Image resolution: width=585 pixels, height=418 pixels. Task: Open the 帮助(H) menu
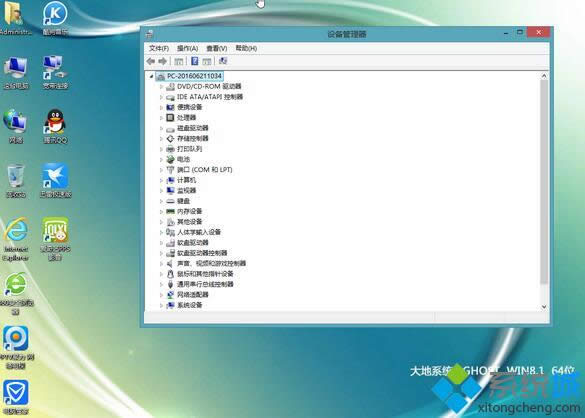pyautogui.click(x=246, y=48)
